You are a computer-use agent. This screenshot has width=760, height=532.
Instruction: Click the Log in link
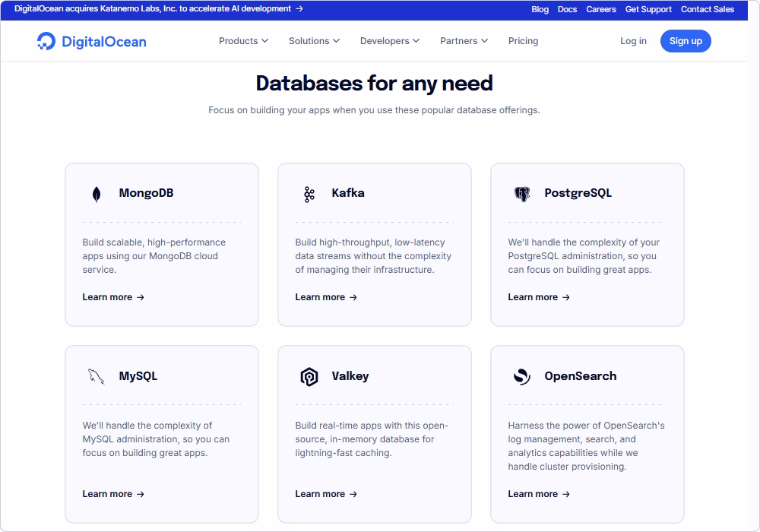pyautogui.click(x=633, y=41)
